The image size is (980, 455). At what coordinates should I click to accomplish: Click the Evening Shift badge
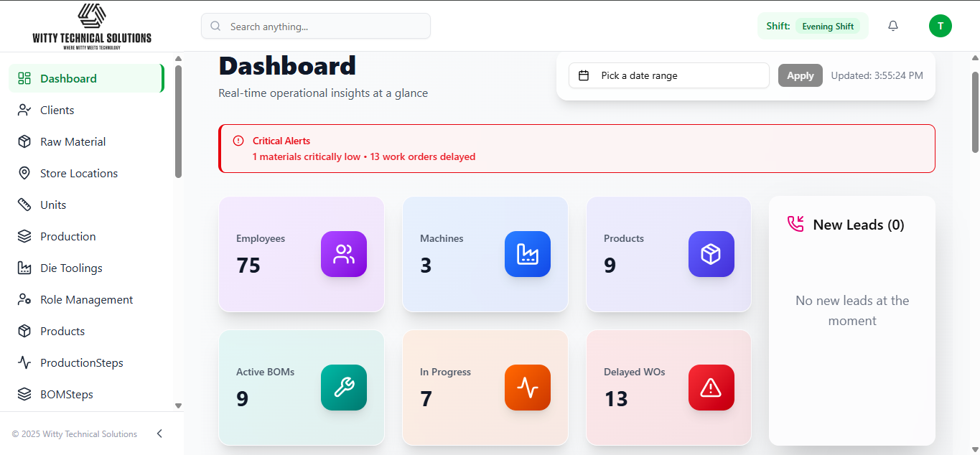pyautogui.click(x=827, y=27)
